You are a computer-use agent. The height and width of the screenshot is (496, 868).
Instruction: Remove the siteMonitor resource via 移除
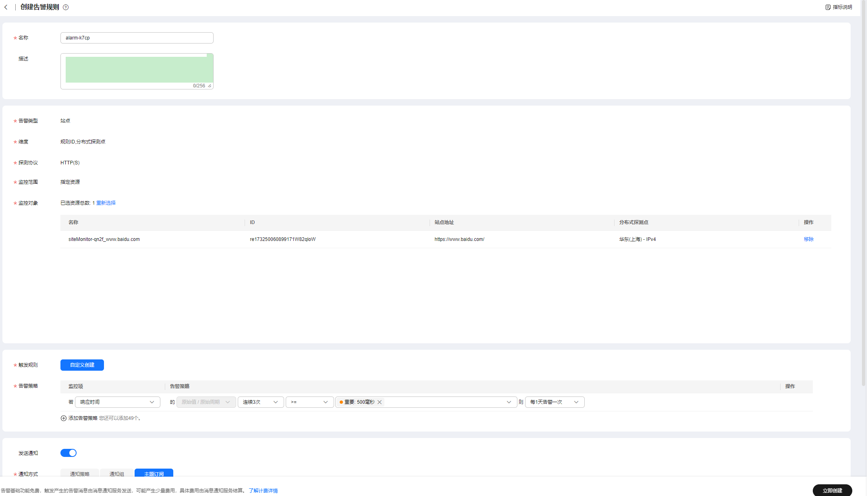[808, 239]
